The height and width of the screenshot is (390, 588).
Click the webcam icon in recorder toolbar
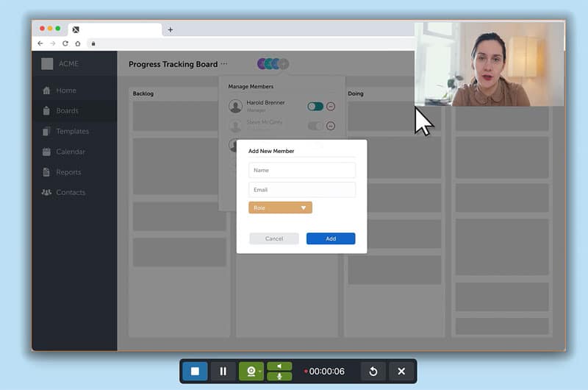click(x=249, y=372)
